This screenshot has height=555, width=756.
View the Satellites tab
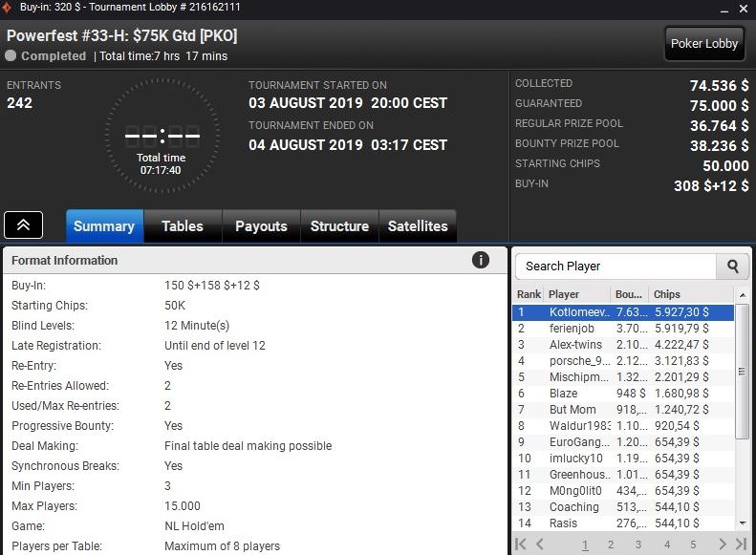point(418,226)
